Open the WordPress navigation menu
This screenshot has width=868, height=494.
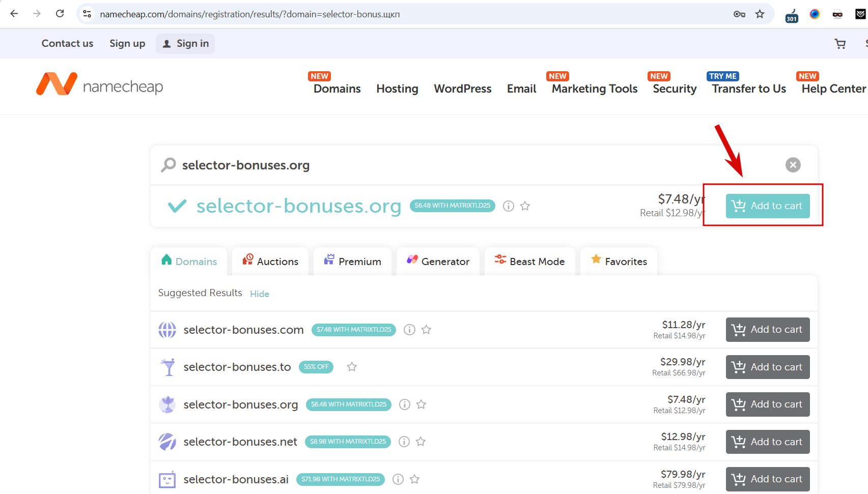tap(462, 89)
